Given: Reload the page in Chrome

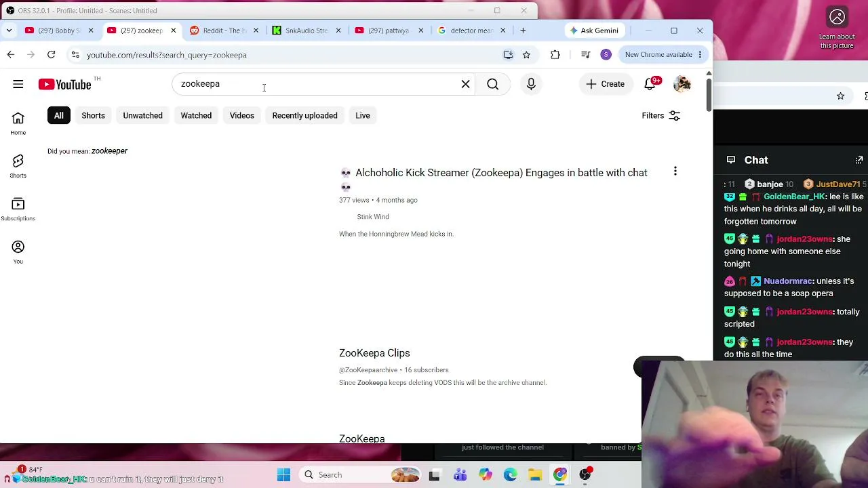Looking at the screenshot, I should 51,55.
